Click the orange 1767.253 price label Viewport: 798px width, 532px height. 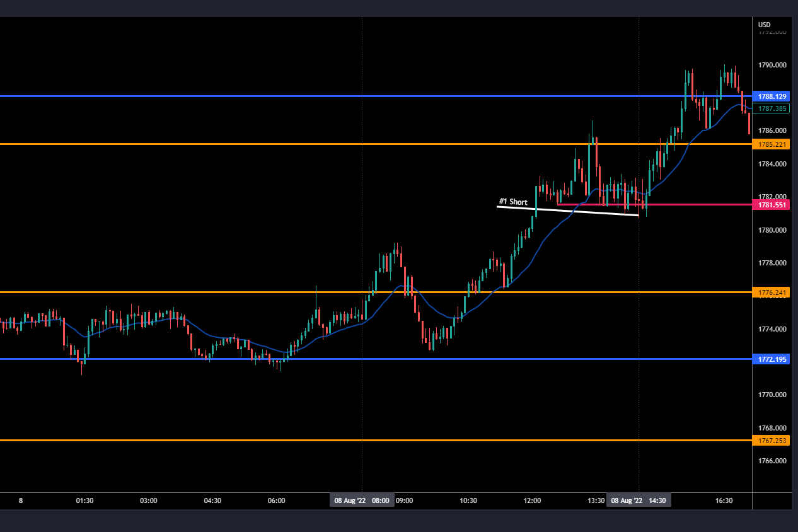[772, 441]
